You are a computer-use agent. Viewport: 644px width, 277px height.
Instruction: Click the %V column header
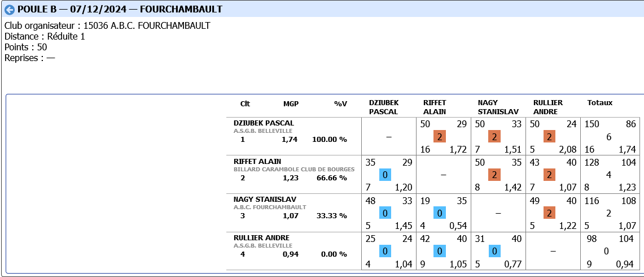click(x=340, y=103)
